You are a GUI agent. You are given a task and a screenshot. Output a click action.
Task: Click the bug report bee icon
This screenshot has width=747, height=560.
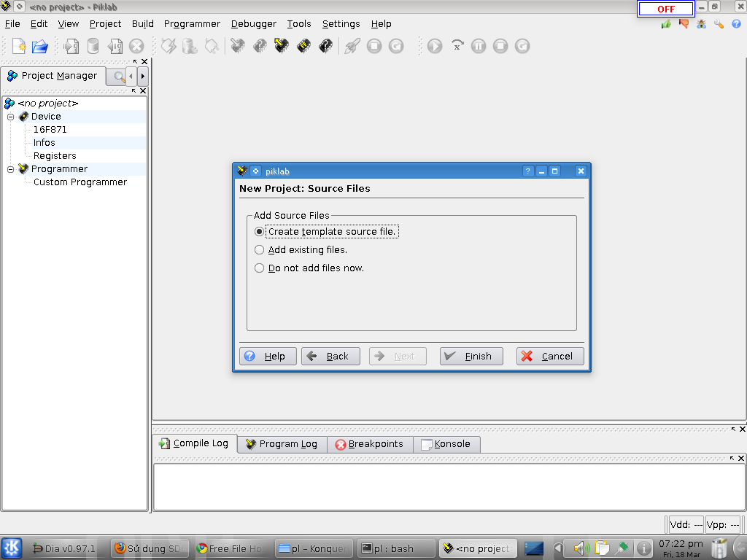pyautogui.click(x=701, y=24)
